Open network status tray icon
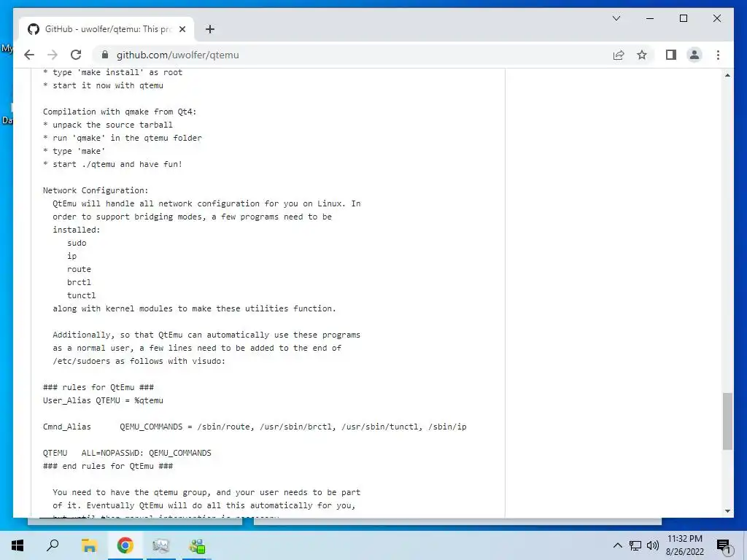Image resolution: width=747 pixels, height=560 pixels. [635, 545]
